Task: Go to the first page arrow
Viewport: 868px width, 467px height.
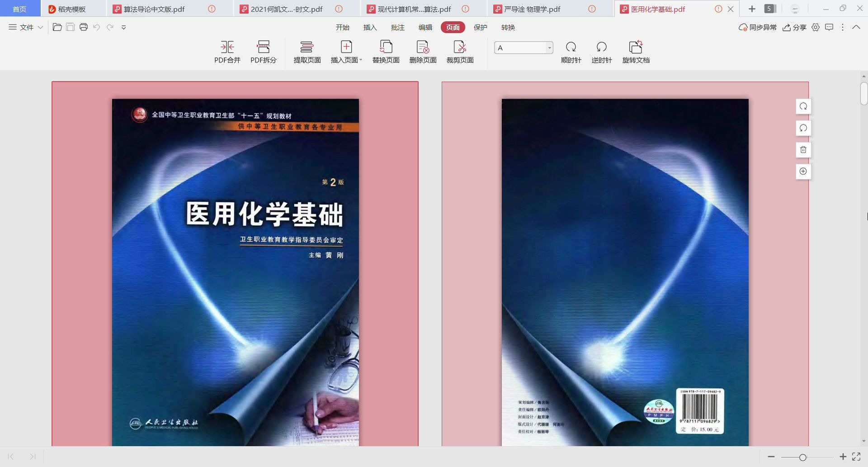Action: click(x=11, y=457)
